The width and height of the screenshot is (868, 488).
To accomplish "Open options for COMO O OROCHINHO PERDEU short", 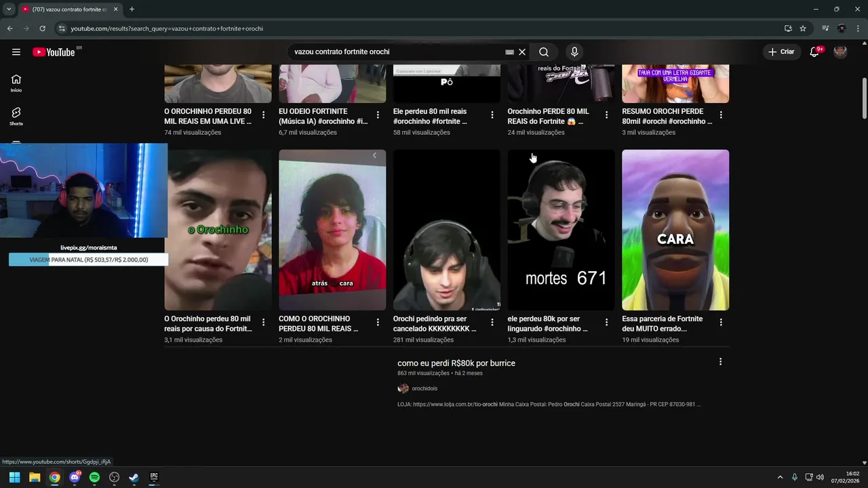I will pos(378,323).
